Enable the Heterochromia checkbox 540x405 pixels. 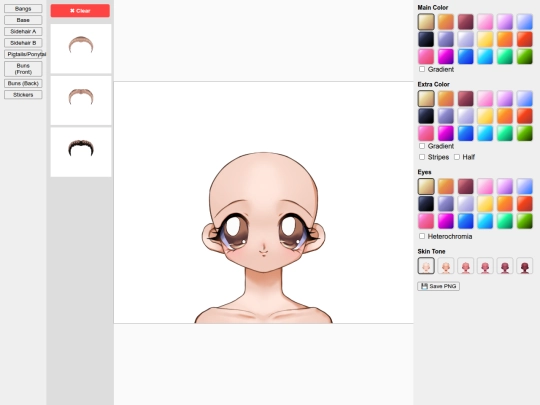[x=422, y=236]
